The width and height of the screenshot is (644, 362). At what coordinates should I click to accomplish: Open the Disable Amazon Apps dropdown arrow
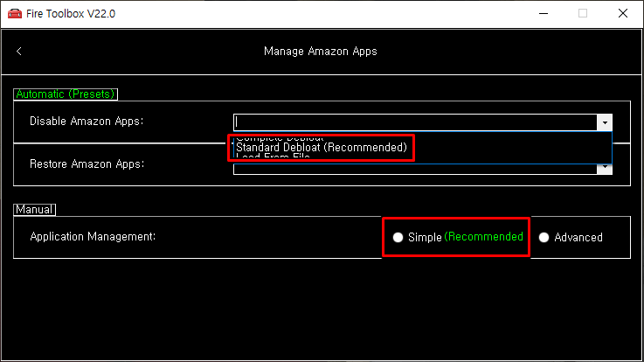(605, 122)
